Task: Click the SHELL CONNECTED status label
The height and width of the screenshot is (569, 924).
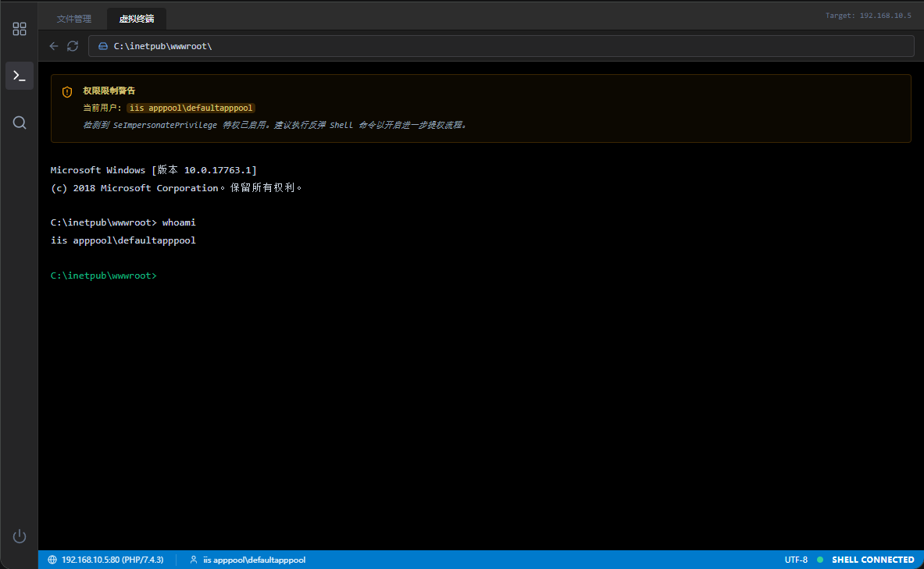Action: click(x=872, y=560)
